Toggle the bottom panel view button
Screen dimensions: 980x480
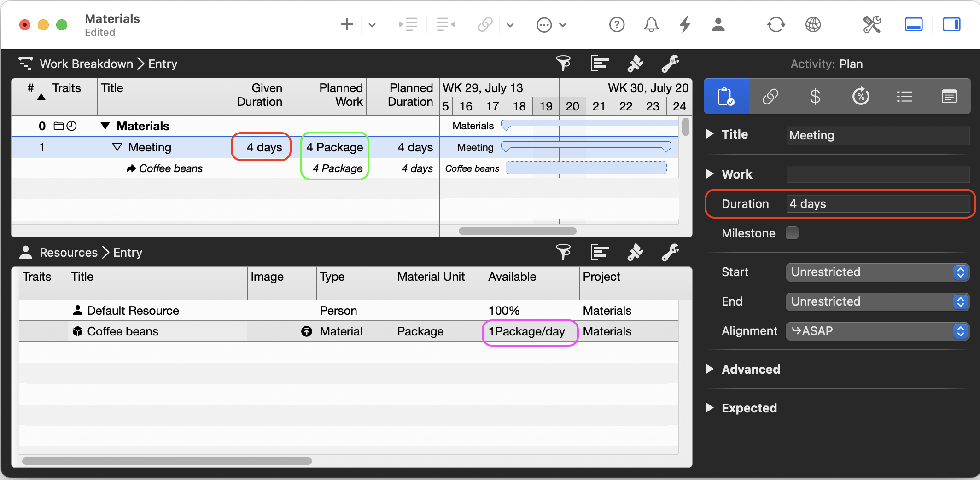coord(913,24)
